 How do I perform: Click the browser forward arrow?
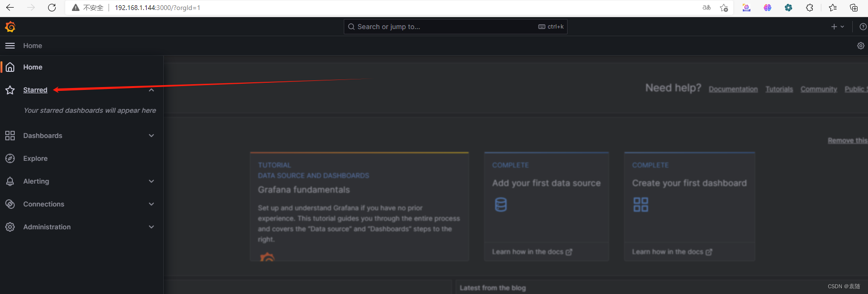[x=31, y=8]
